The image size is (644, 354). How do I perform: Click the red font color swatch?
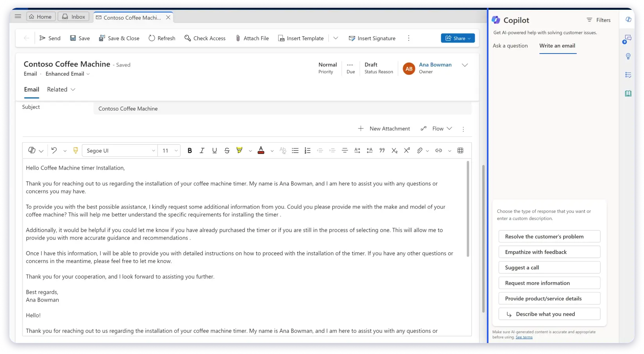261,150
